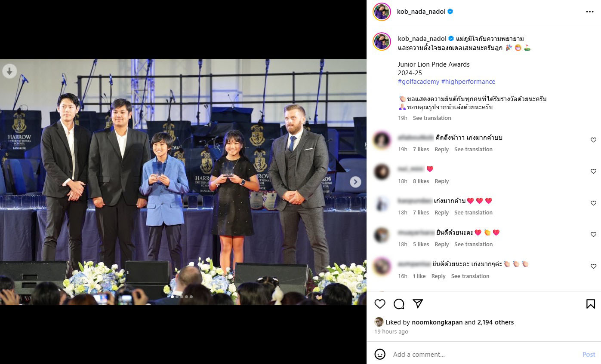Open the #highperformance hashtag
Image resolution: width=601 pixels, height=364 pixels.
pyautogui.click(x=468, y=82)
